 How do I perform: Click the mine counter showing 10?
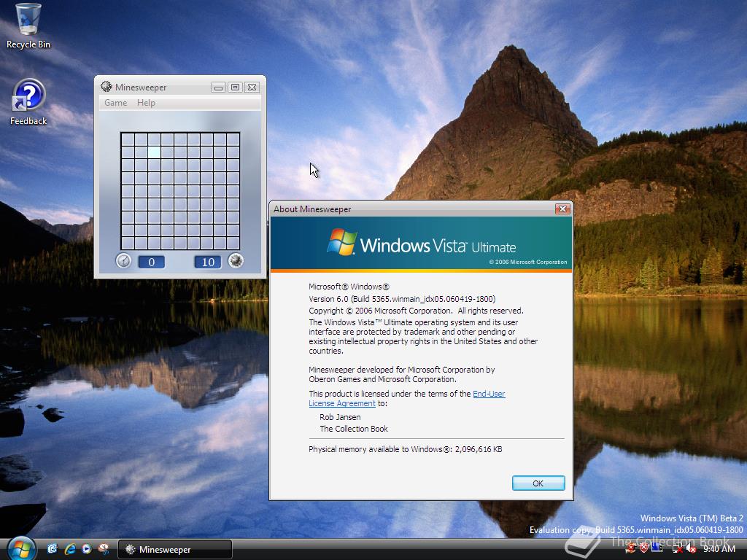point(208,262)
